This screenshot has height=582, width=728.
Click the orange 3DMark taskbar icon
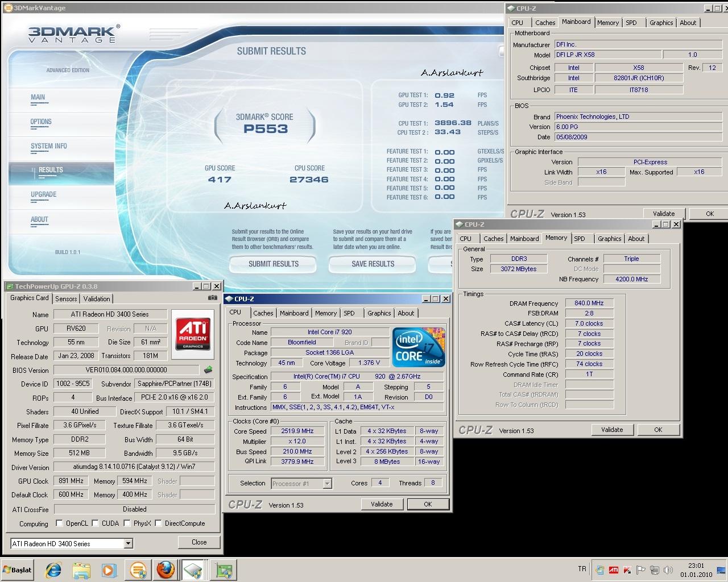[138, 569]
